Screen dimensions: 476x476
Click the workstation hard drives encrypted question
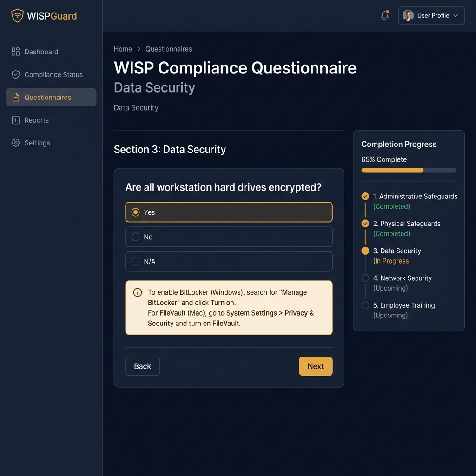click(224, 187)
